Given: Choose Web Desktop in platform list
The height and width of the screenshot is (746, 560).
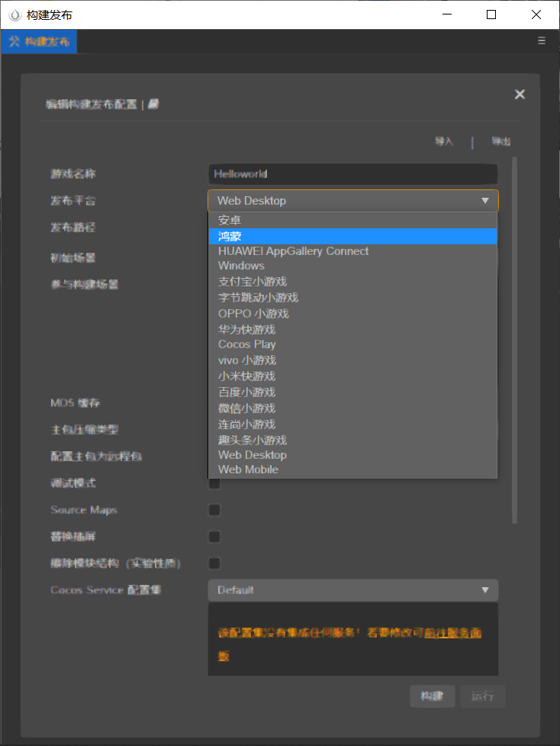Looking at the screenshot, I should point(352,455).
